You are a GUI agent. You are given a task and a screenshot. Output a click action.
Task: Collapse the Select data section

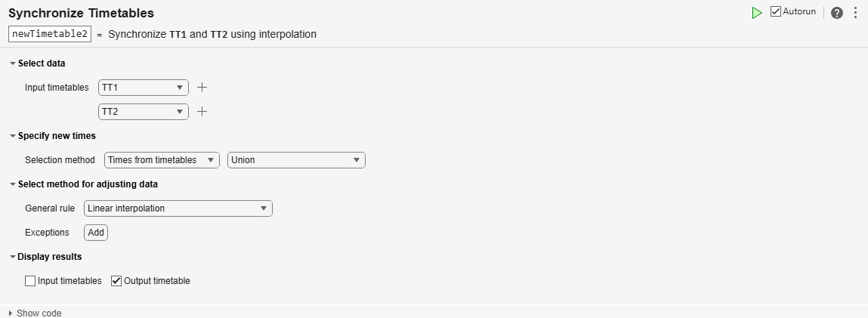pos(13,63)
